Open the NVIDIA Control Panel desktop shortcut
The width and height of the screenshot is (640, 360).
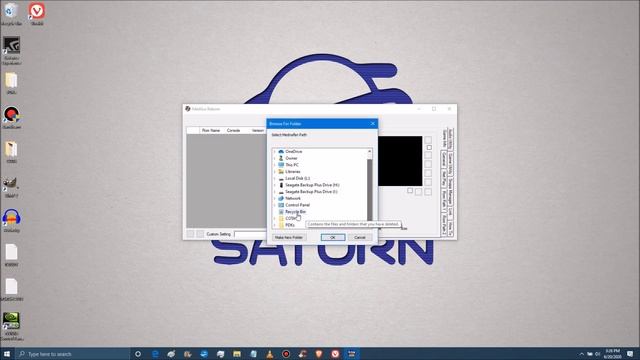click(11, 327)
